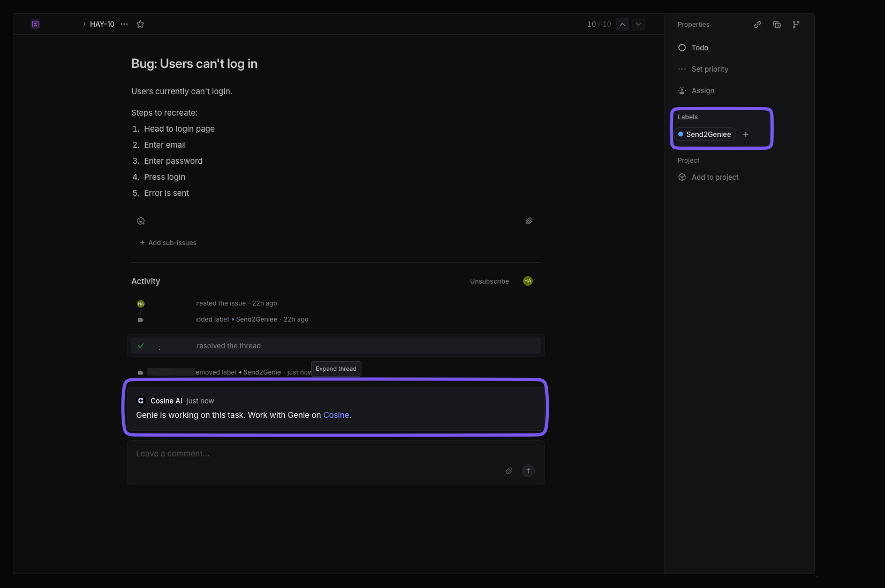Image resolution: width=885 pixels, height=588 pixels.
Task: Add an emoji reaction to the description
Action: click(141, 221)
